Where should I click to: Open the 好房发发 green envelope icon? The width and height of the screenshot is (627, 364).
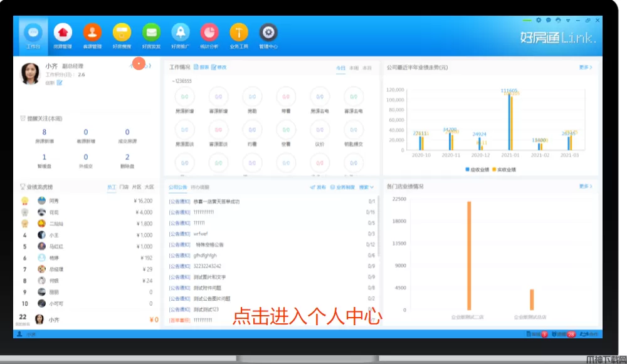[x=151, y=34]
